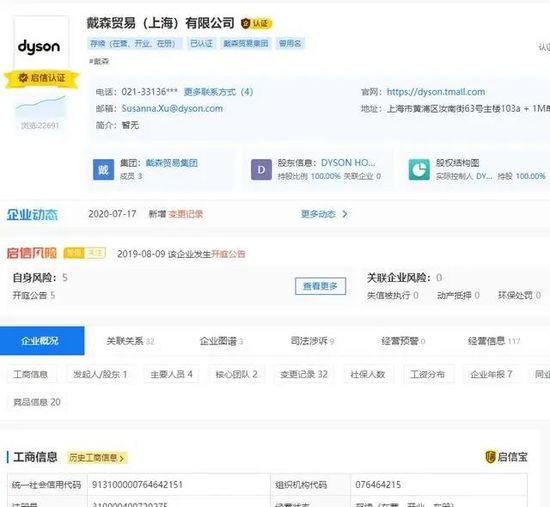This screenshot has height=507, width=550.
Task: Expand 更多动态 with chevron
Action: click(324, 214)
